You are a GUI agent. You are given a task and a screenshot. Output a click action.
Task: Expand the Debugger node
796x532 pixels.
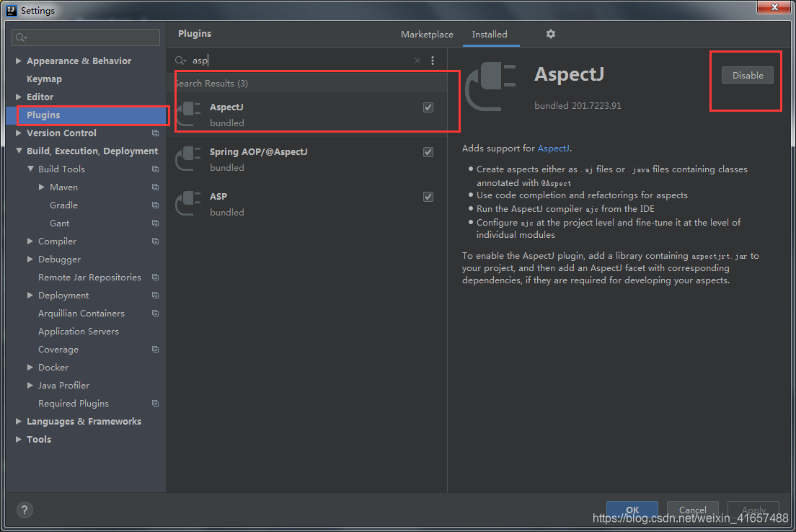click(x=30, y=260)
